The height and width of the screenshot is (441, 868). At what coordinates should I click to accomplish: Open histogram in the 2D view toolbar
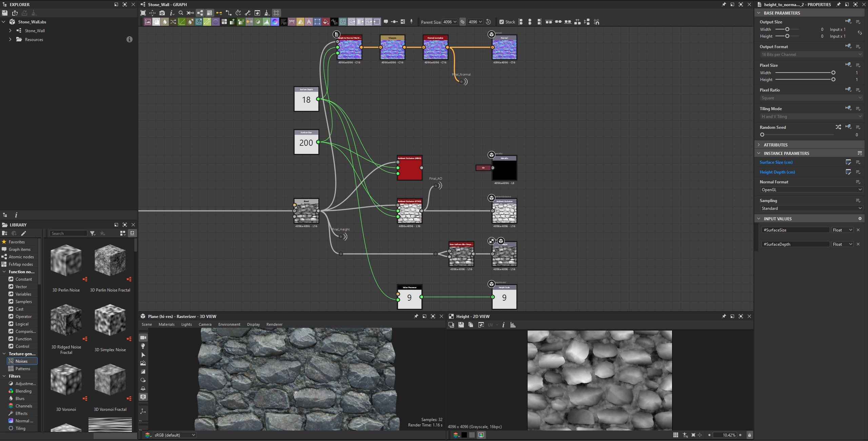click(513, 325)
